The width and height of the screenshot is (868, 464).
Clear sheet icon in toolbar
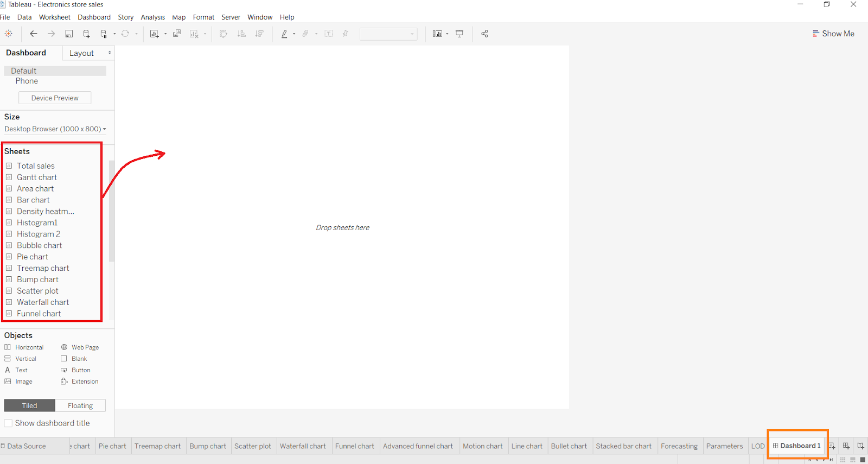194,34
